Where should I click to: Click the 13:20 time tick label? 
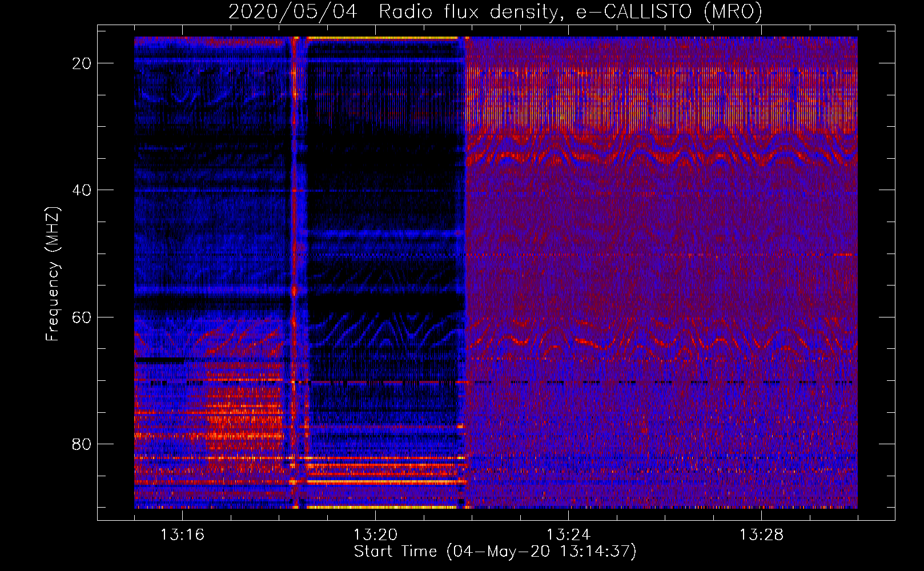point(375,535)
